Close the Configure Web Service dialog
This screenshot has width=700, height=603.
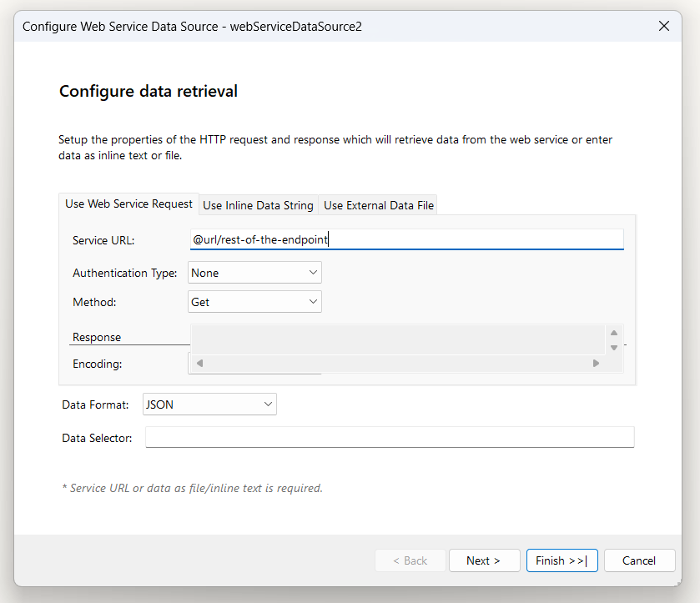coord(664,26)
